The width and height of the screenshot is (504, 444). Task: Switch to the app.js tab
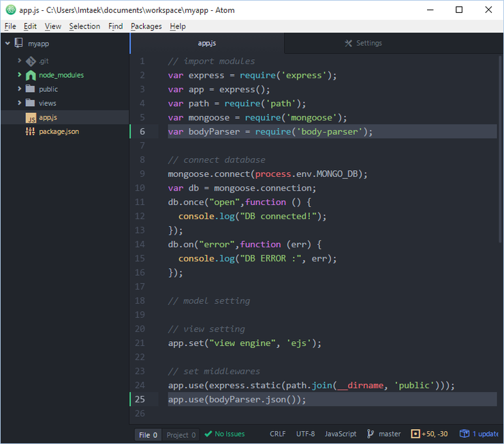click(x=207, y=43)
